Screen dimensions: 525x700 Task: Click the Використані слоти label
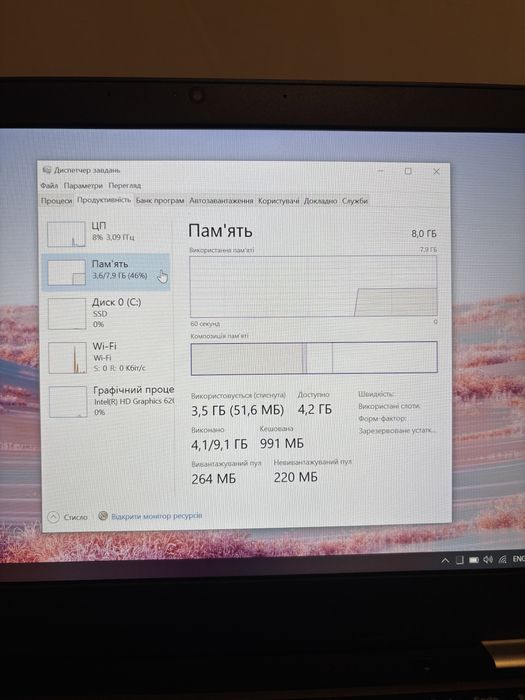tap(389, 406)
